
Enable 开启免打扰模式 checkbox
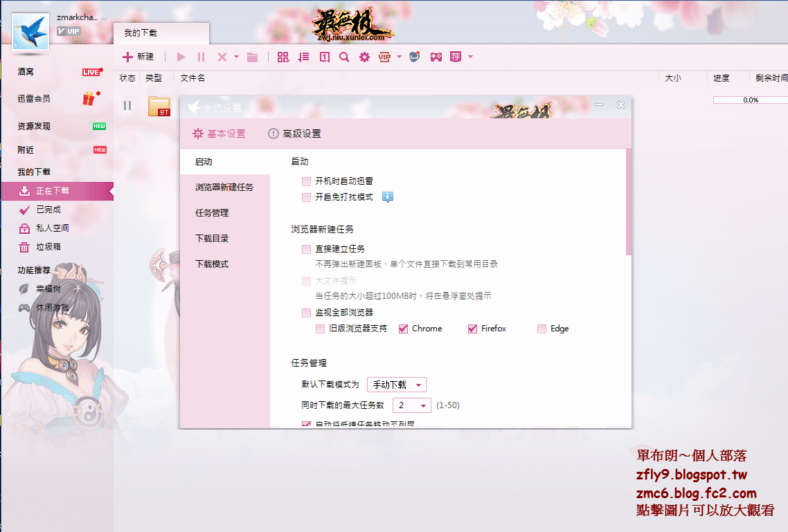coord(306,197)
